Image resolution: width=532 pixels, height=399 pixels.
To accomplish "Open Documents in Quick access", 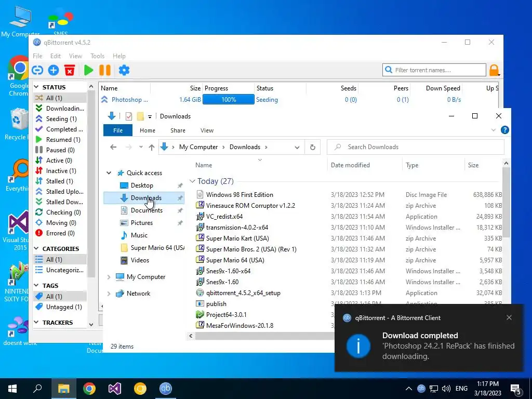I will [147, 210].
